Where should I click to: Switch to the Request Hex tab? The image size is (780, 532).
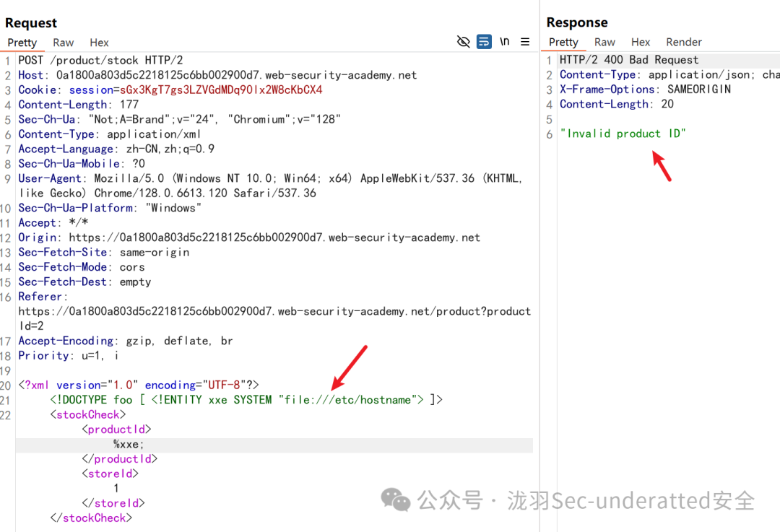click(99, 43)
